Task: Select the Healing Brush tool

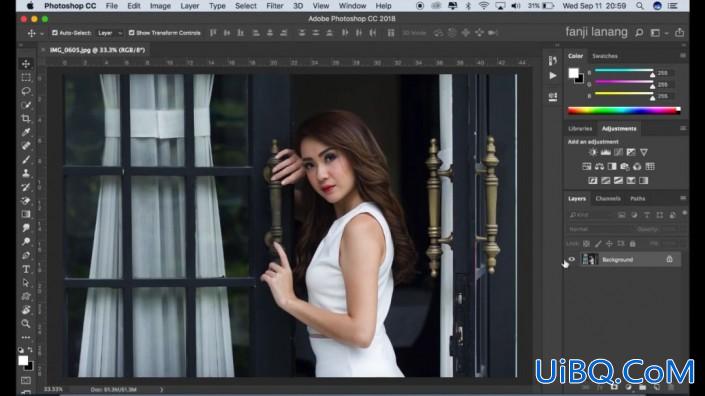Action: click(x=26, y=146)
